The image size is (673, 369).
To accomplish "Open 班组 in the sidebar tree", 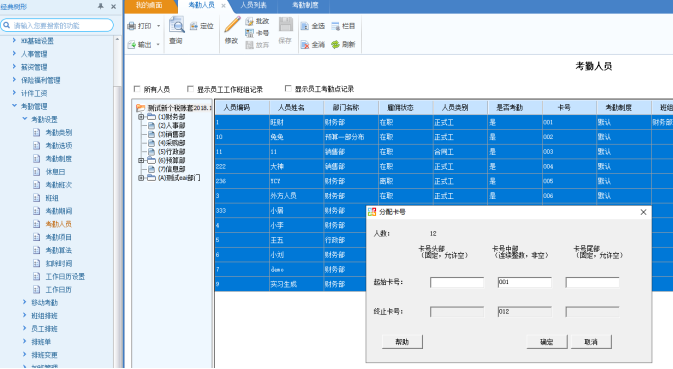I will (x=46, y=198).
